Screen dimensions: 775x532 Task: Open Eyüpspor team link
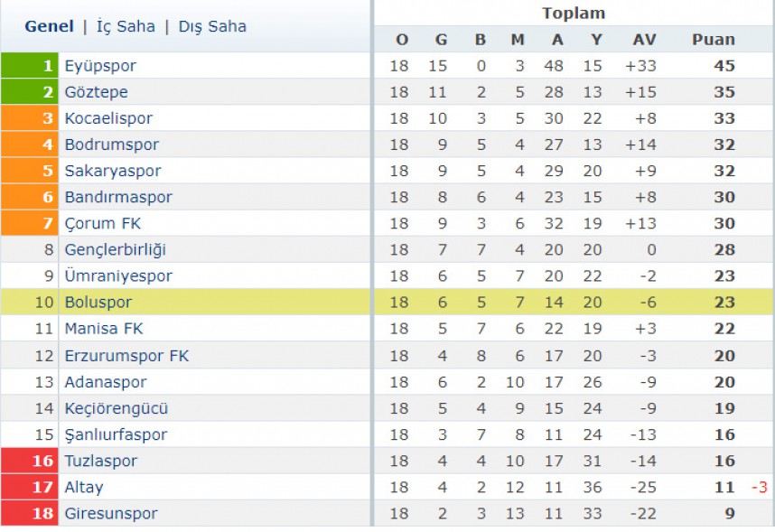[100, 66]
